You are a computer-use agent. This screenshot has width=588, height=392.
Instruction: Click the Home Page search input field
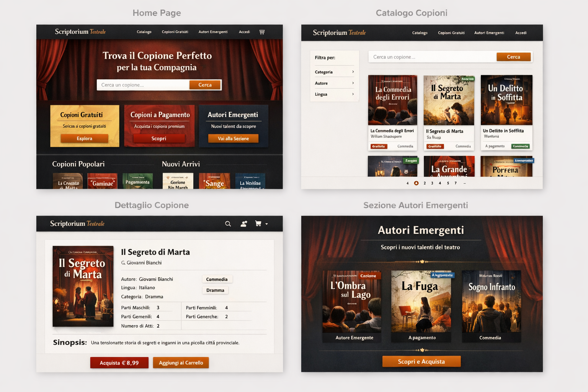[143, 85]
